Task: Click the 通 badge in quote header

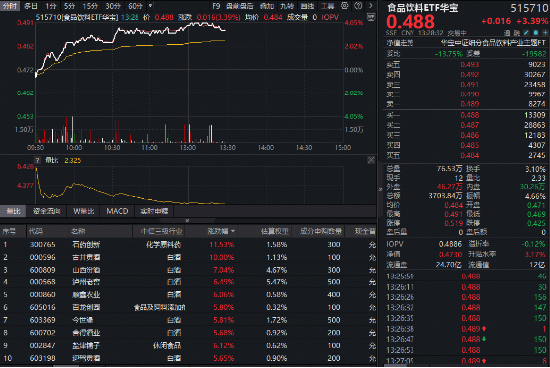Action: point(507,33)
